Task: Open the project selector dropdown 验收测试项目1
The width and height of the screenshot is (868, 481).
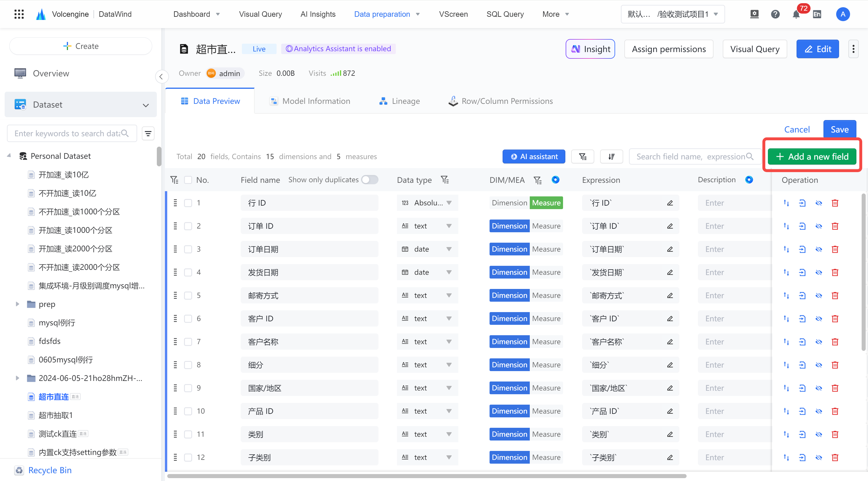Action: point(673,14)
